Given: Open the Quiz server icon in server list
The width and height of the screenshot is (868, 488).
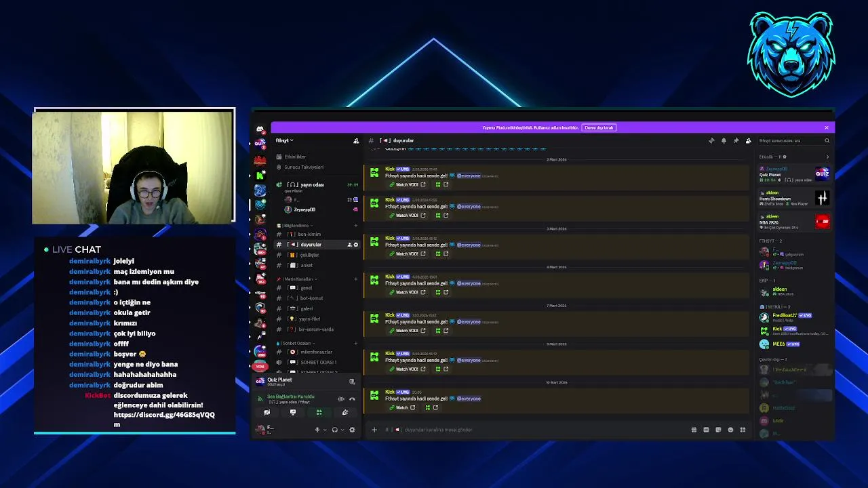Looking at the screenshot, I should 260,144.
